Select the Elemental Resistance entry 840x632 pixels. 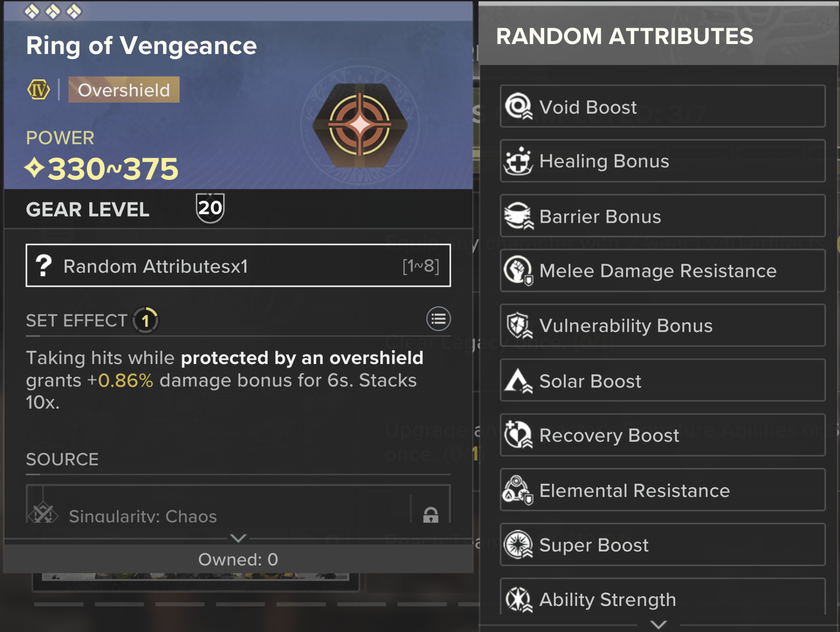pos(662,490)
